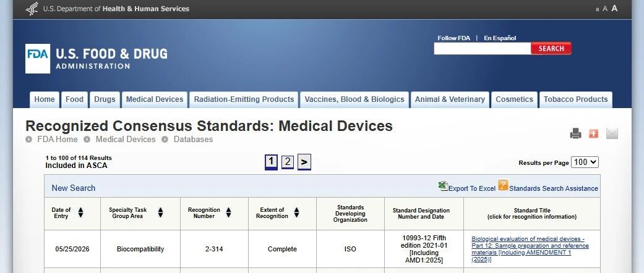Click the HHS eagle logo icon
The image size is (644, 273).
[32, 9]
